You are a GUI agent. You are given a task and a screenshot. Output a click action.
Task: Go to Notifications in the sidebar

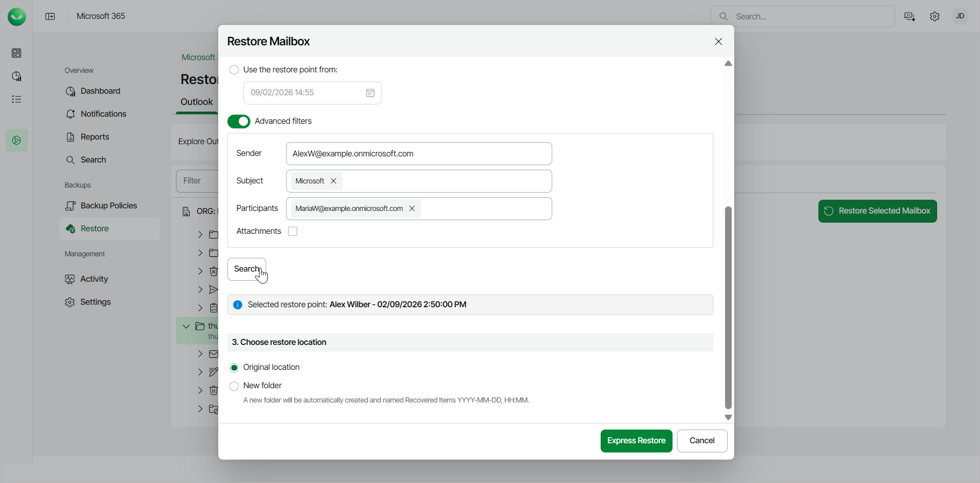click(x=103, y=114)
